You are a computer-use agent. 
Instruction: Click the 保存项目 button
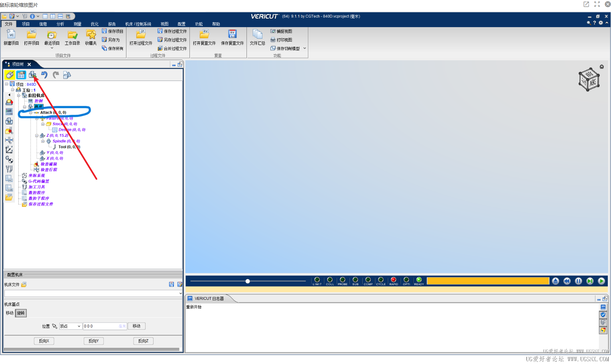tap(112, 31)
